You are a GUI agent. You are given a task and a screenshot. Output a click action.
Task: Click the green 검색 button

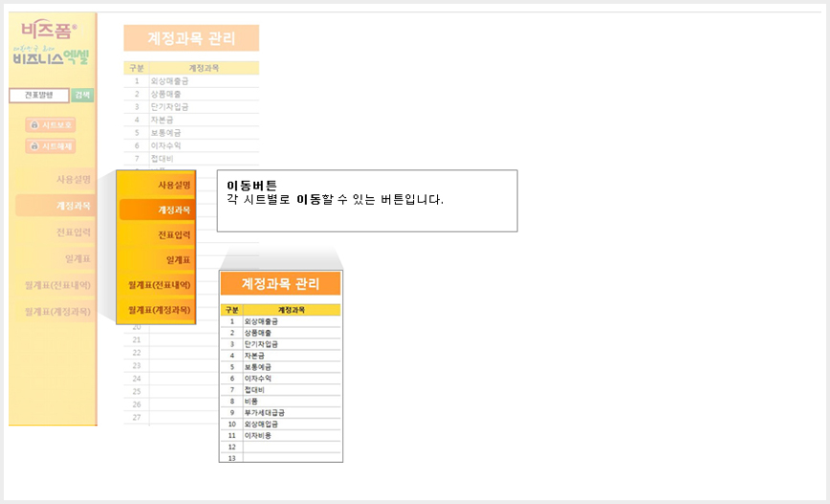pos(82,96)
